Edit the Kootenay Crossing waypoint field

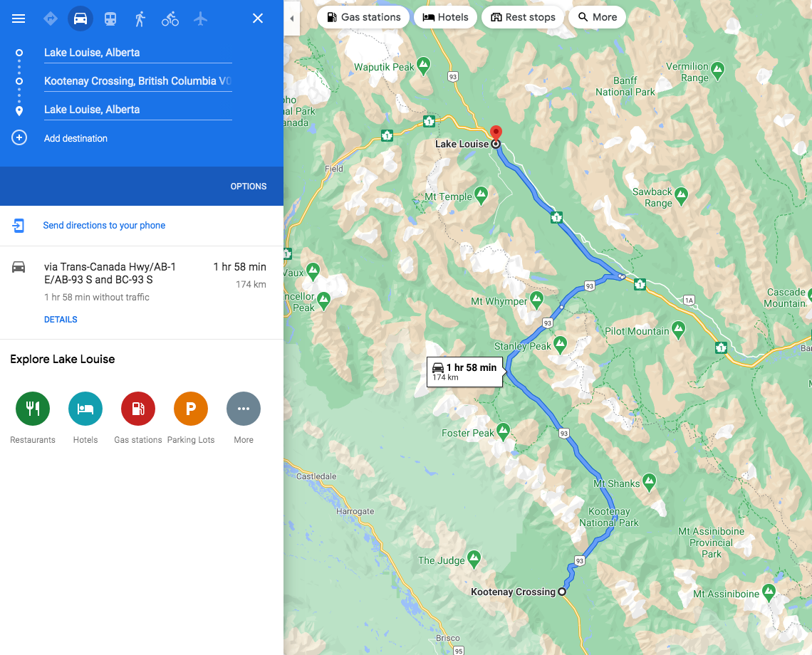[137, 81]
